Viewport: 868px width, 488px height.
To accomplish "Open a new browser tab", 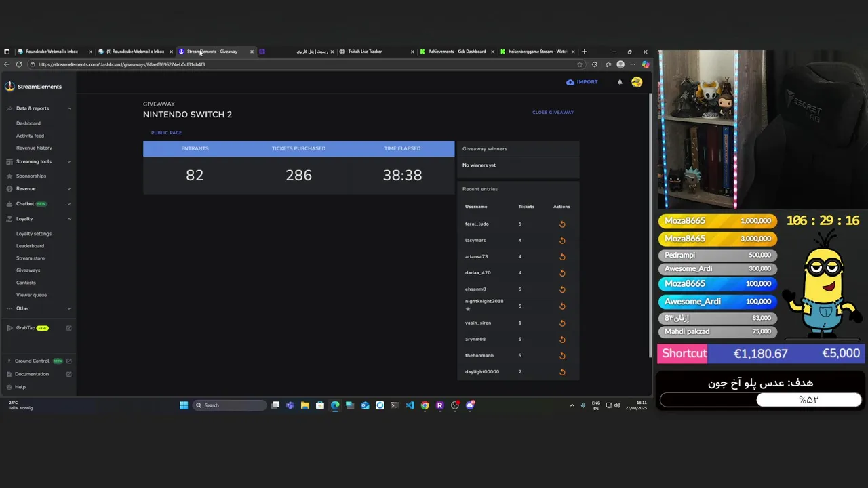I will [585, 52].
